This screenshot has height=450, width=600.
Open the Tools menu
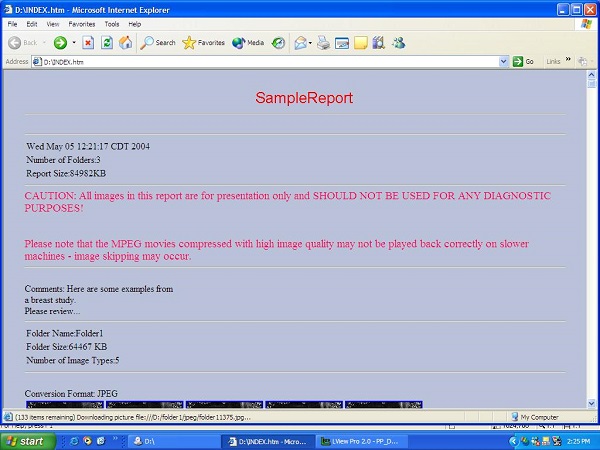111,23
